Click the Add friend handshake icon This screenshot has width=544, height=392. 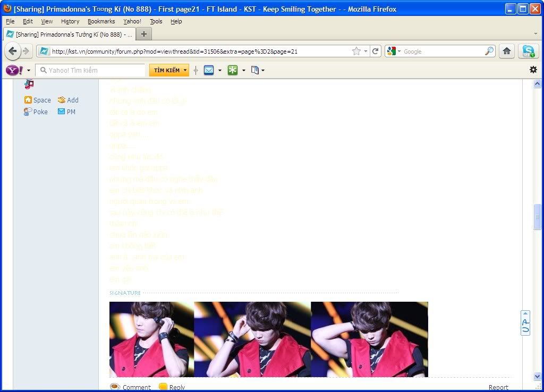click(x=62, y=100)
